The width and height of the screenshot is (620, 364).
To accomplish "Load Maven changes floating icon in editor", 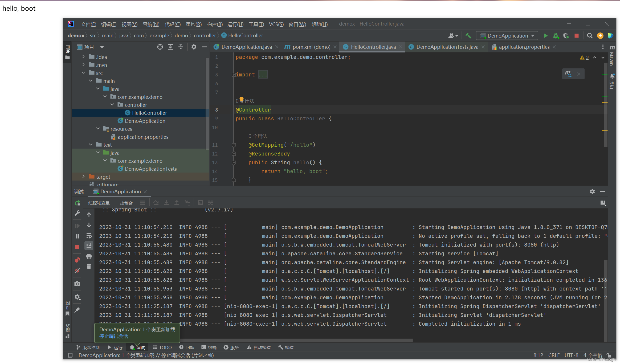I will (569, 74).
